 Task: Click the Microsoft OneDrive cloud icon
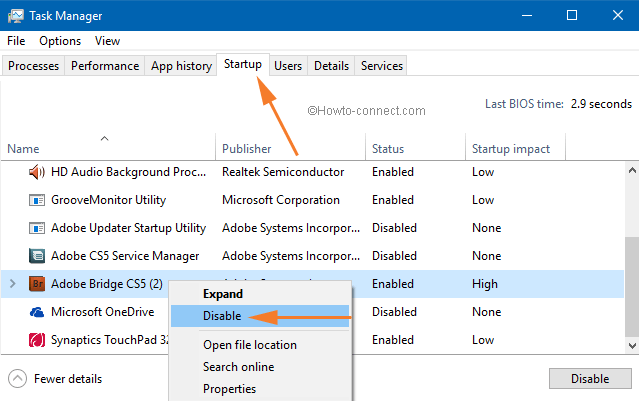pyautogui.click(x=37, y=312)
